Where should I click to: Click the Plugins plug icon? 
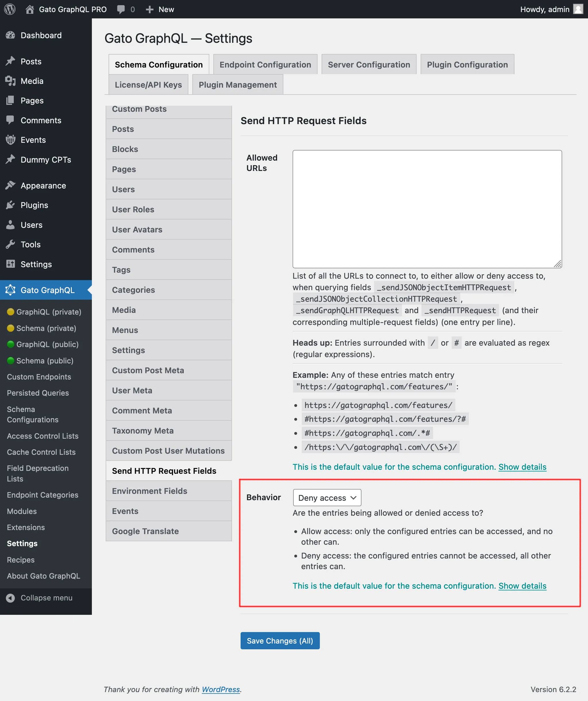click(x=10, y=205)
